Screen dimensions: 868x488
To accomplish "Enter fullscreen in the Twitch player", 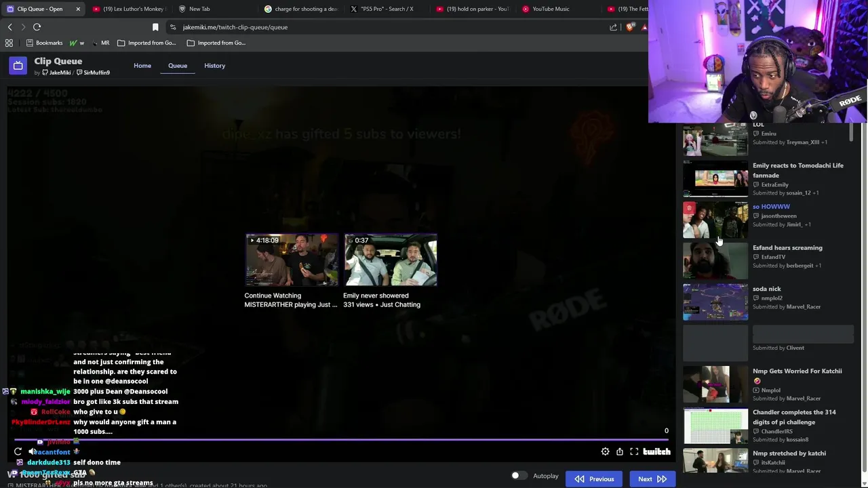I will [x=634, y=451].
